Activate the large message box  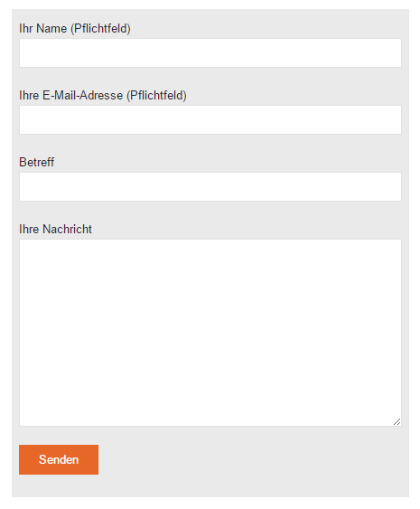click(x=210, y=333)
